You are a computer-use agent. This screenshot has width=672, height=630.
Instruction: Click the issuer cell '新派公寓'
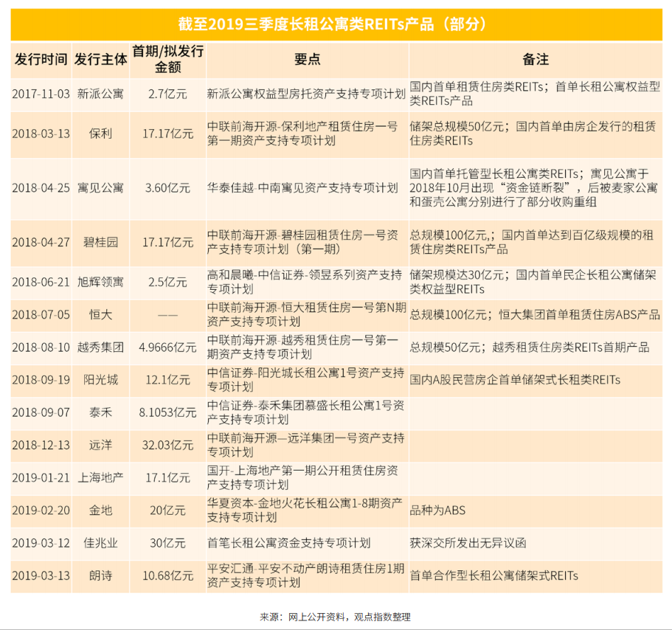coord(101,94)
